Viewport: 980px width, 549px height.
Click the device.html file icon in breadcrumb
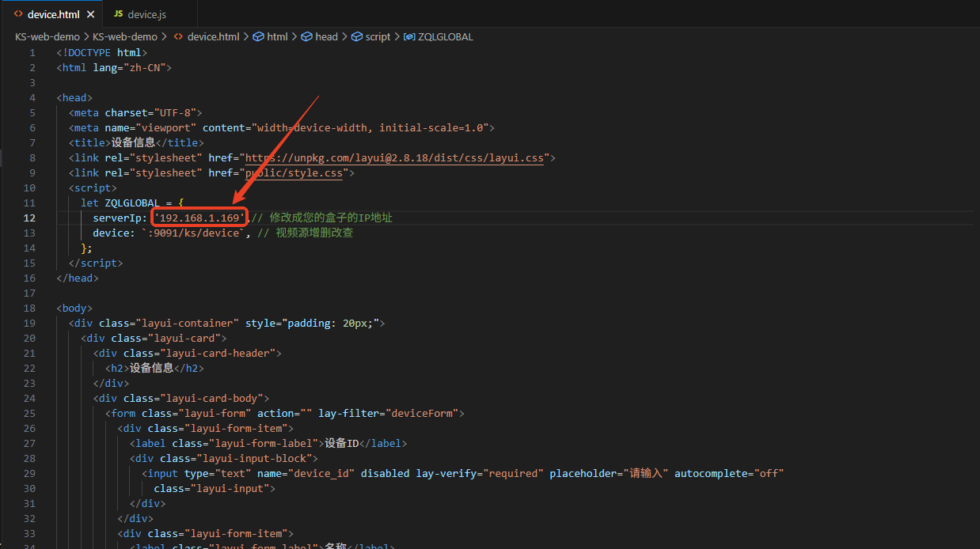pyautogui.click(x=178, y=36)
